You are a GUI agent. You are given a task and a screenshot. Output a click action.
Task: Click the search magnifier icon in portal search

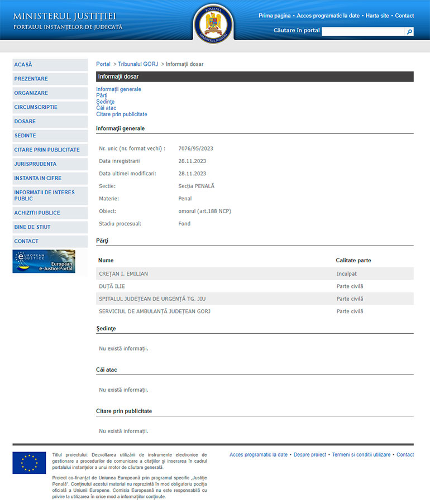tap(409, 31)
